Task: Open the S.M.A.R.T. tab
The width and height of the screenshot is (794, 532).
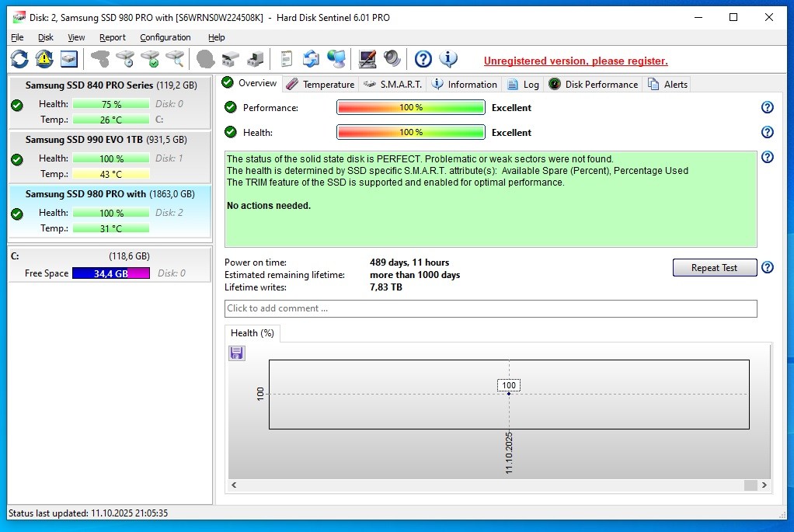Action: click(392, 85)
